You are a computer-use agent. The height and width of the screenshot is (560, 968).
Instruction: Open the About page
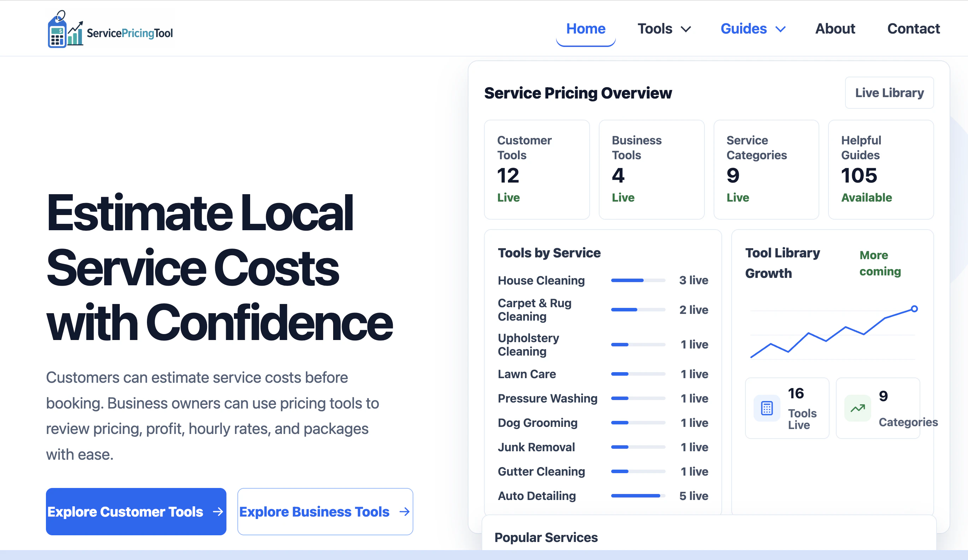tap(835, 29)
